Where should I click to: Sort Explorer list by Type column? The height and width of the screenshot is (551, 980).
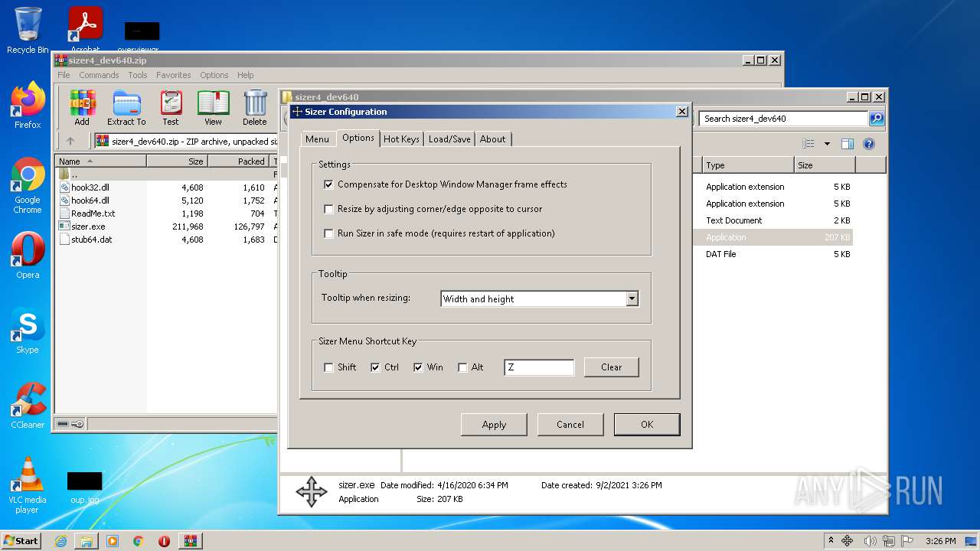click(747, 165)
